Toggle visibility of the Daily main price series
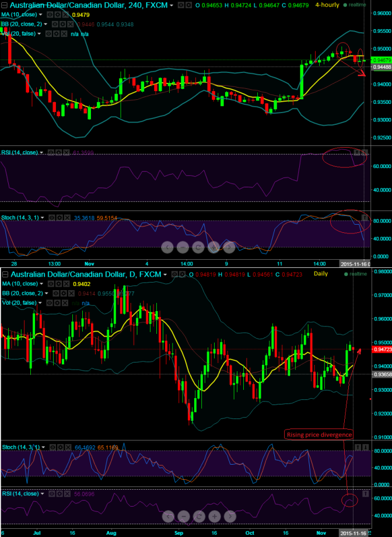The width and height of the screenshot is (392, 537). pos(174,274)
